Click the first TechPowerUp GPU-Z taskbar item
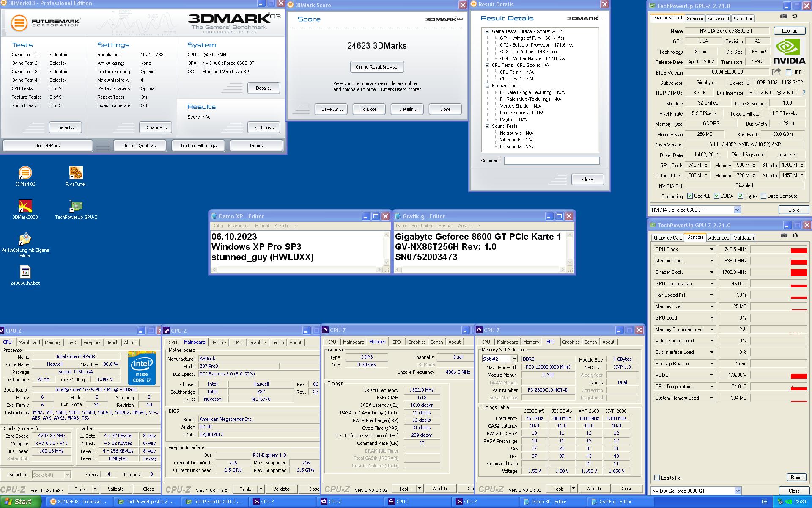Viewport: 812px width, 508px height. 146,502
